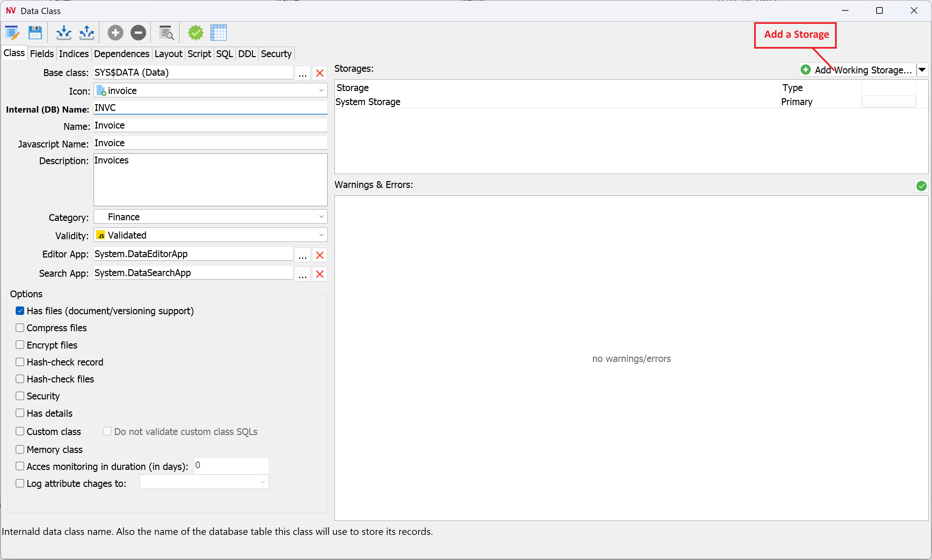This screenshot has height=560, width=932.
Task: Click the edit form pencil toolbar icon
Action: tap(12, 33)
